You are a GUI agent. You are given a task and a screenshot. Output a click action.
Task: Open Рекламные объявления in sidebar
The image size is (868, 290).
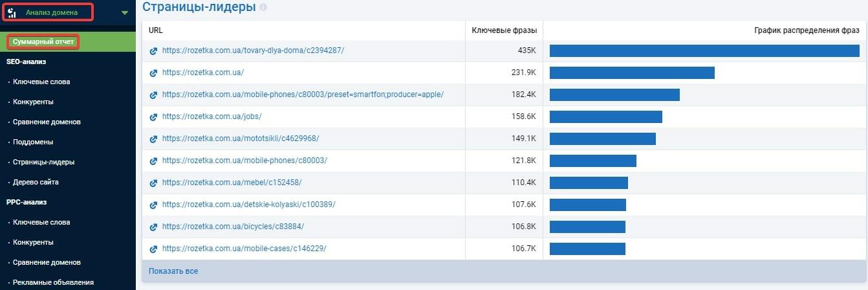click(53, 282)
